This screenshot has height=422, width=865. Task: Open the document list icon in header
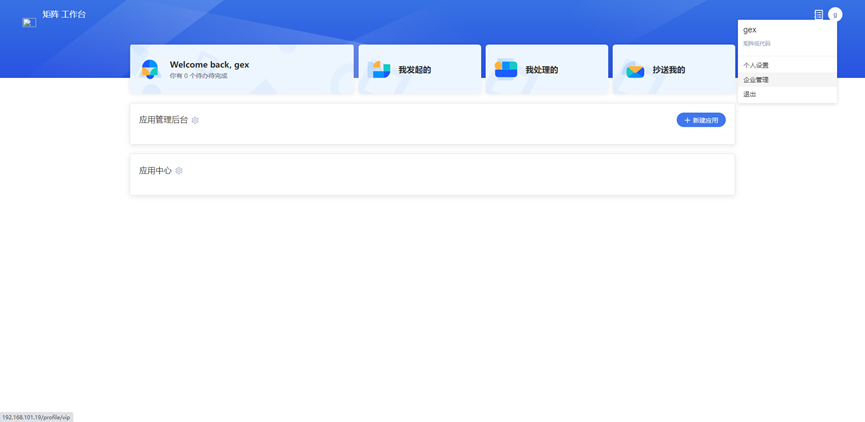819,15
